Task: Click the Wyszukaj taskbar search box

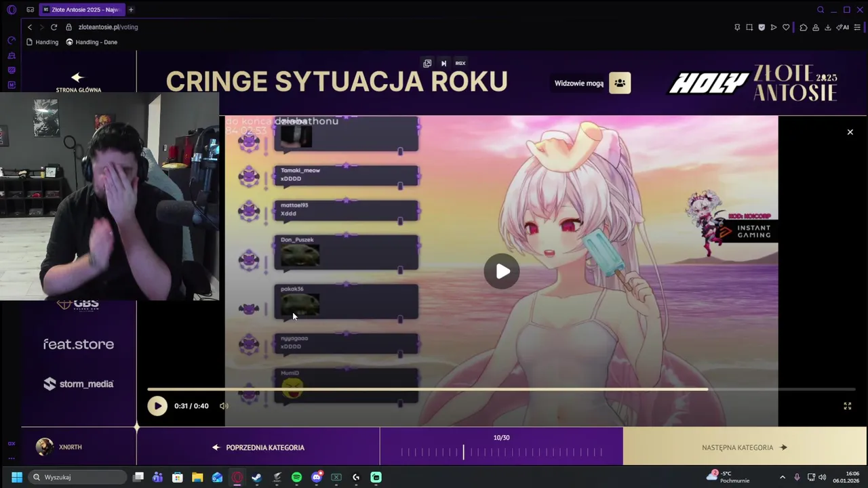Action: (x=79, y=477)
